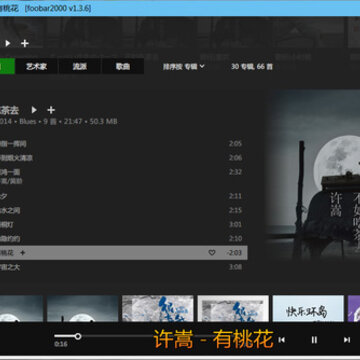Add the album with the header plus icon

(x=51, y=110)
